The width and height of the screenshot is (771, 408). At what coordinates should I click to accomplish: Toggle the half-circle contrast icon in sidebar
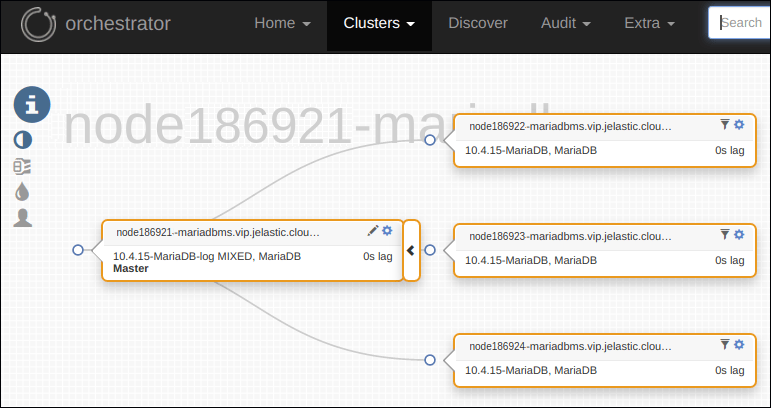[23, 141]
